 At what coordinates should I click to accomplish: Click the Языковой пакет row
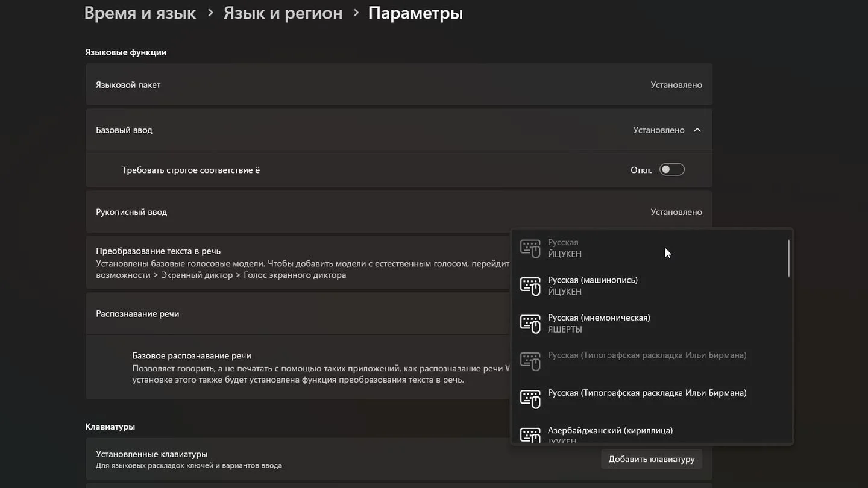point(399,85)
